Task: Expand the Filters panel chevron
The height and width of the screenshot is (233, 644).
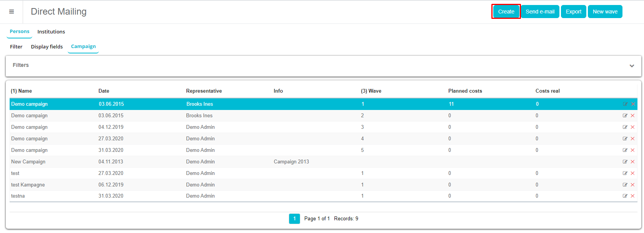Action: [x=632, y=66]
